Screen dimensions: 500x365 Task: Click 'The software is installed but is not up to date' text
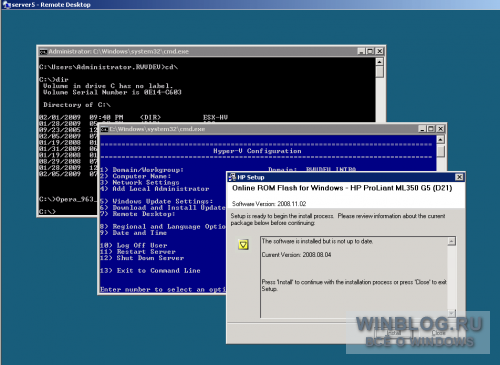(317, 241)
